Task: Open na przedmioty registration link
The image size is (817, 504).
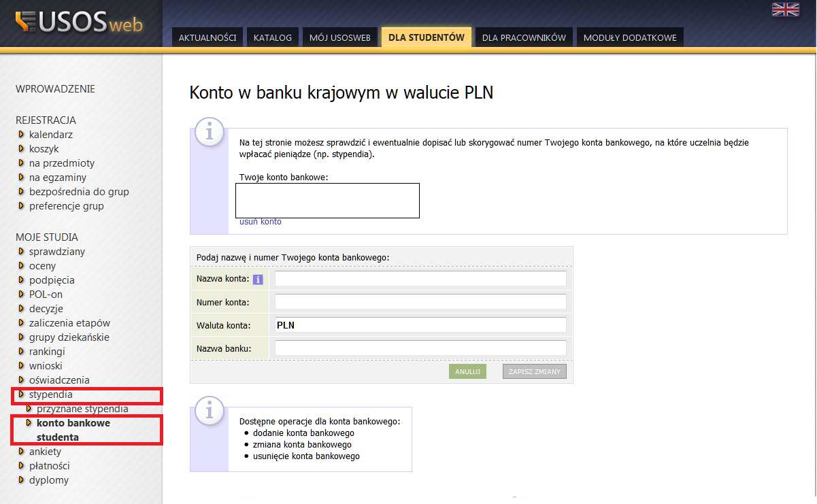Action: 62,163
